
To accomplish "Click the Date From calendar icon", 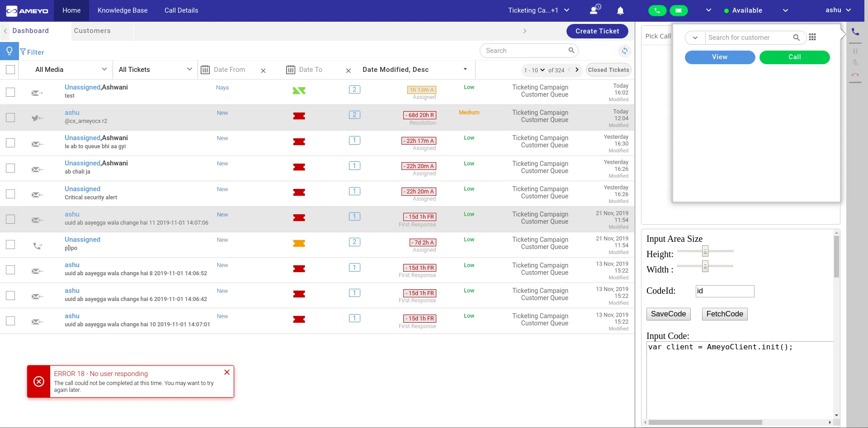I will [205, 70].
